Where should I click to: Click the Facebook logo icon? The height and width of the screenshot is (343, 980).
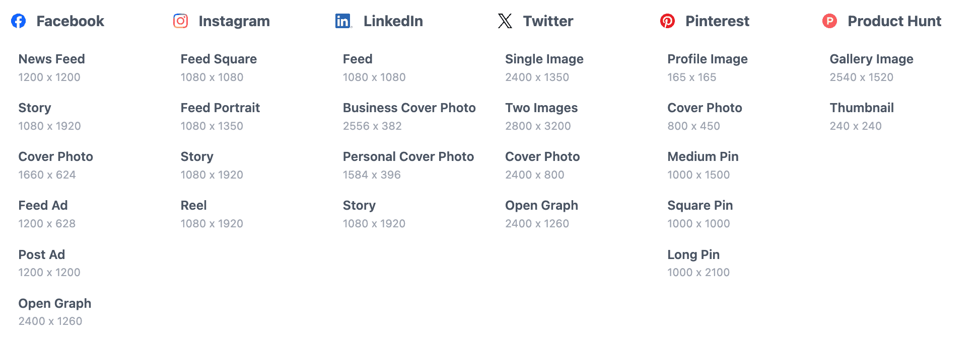[x=19, y=21]
